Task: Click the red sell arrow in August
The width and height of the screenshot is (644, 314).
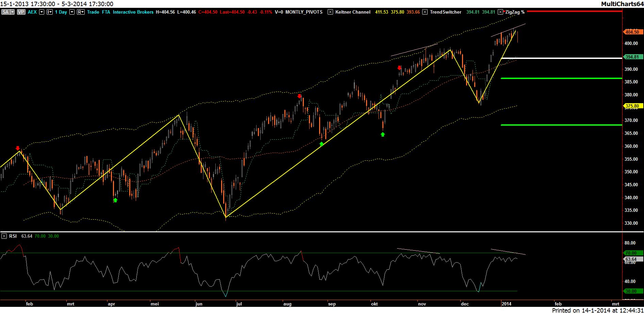Action: point(299,96)
